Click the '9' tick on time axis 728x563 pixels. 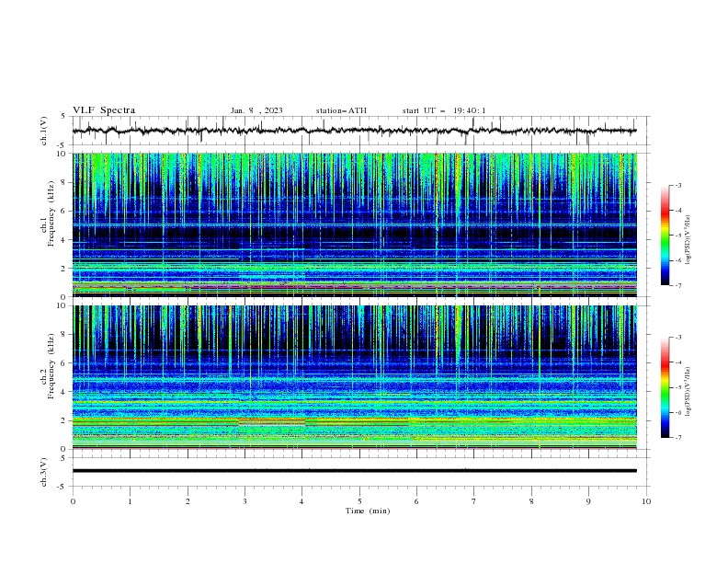click(588, 501)
